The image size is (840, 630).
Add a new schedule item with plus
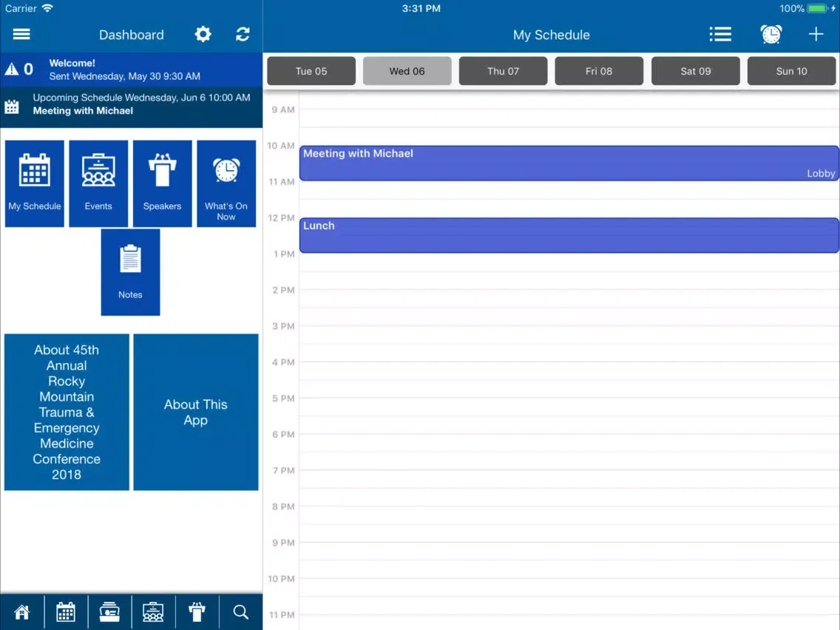[x=816, y=34]
